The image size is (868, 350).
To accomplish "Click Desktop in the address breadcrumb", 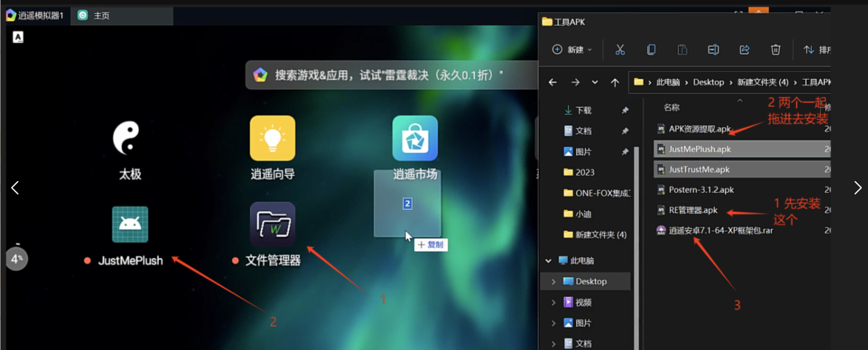I will [x=708, y=82].
